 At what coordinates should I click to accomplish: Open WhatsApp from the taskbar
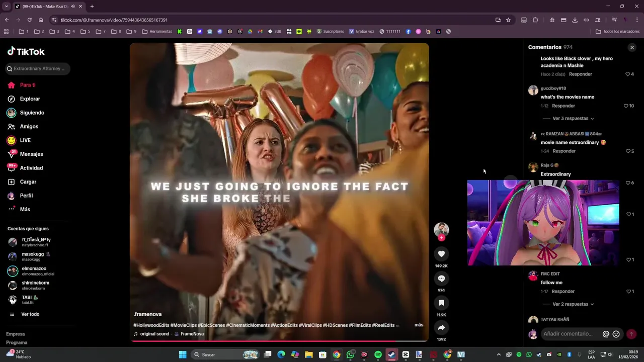350,355
